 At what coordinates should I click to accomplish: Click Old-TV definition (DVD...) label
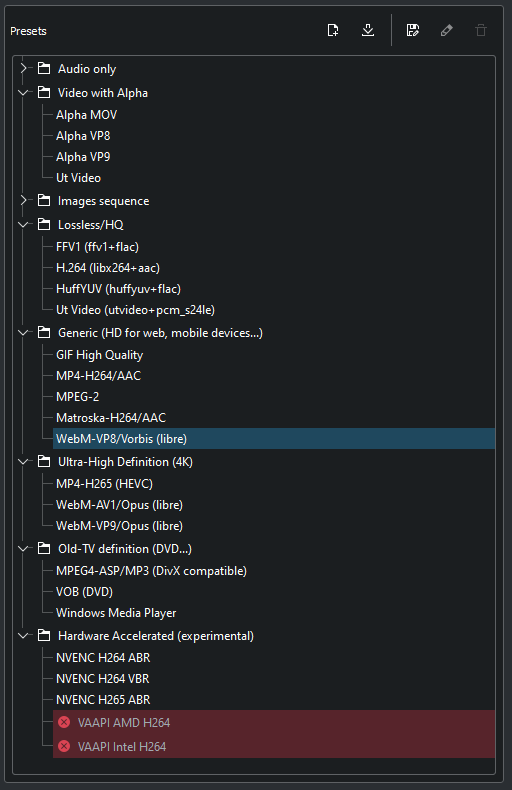(125, 549)
